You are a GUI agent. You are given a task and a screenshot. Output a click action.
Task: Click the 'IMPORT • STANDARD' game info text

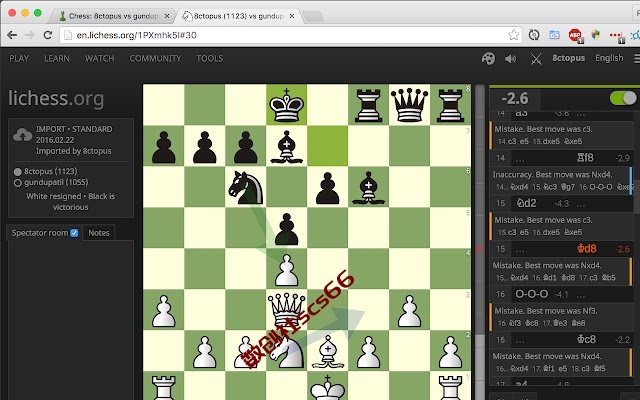(x=74, y=129)
